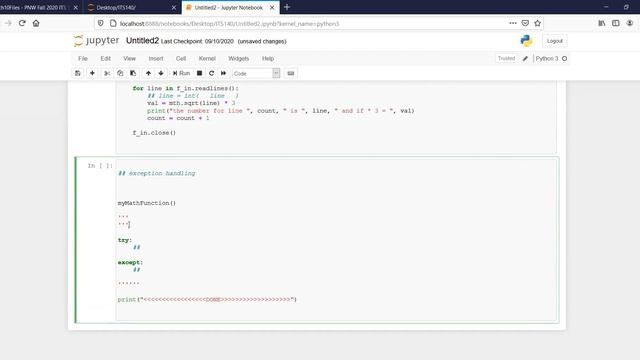Open the Widgets menu
The height and width of the screenshot is (360, 640).
pos(238,58)
